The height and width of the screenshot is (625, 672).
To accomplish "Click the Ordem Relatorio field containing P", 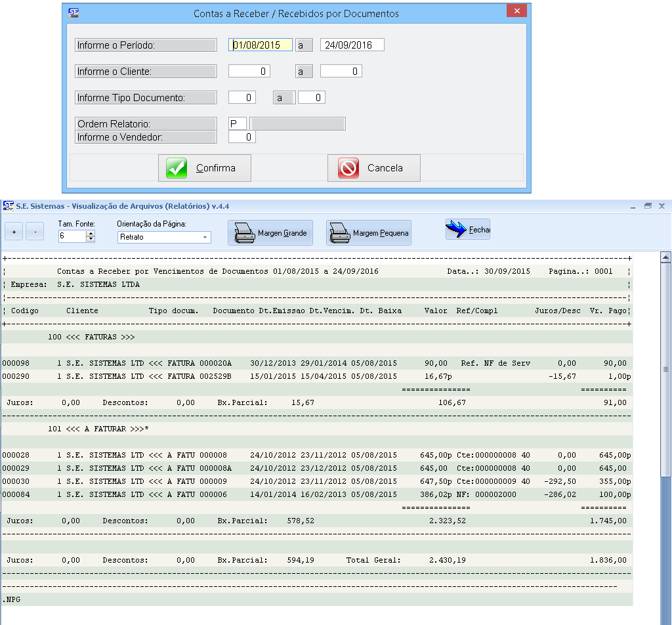I will [x=237, y=123].
